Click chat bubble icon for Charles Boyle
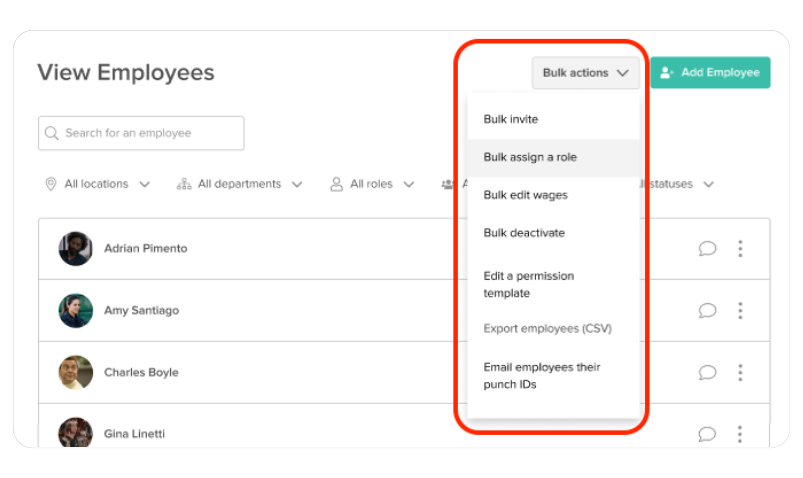This screenshot has width=803, height=478. point(707,372)
